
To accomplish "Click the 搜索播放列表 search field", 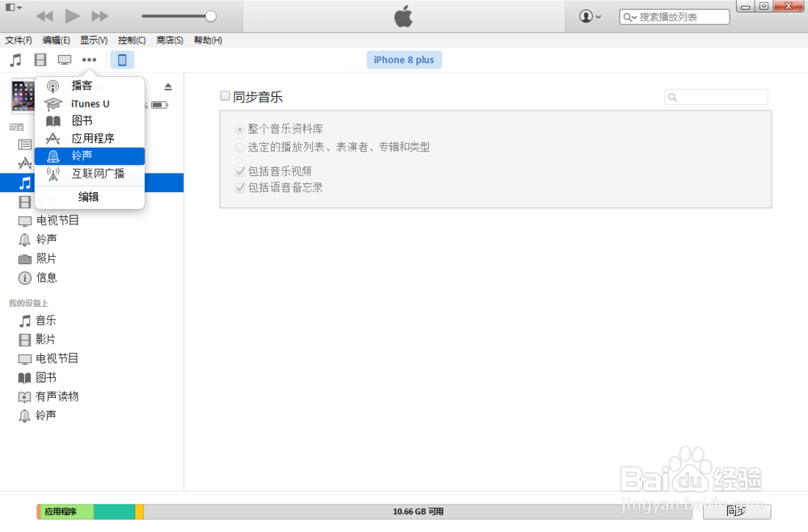I will tap(675, 17).
